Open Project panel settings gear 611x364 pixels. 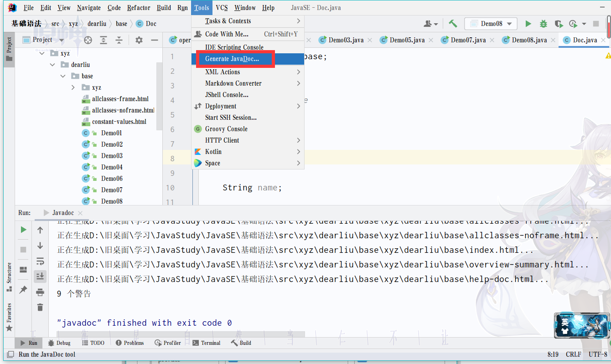[x=139, y=40]
